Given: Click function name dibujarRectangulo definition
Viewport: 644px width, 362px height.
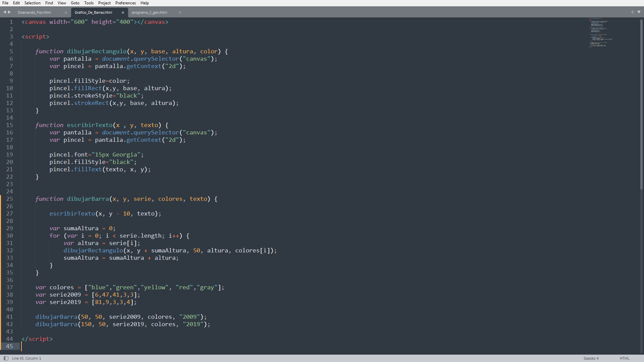Looking at the screenshot, I should [x=97, y=51].
